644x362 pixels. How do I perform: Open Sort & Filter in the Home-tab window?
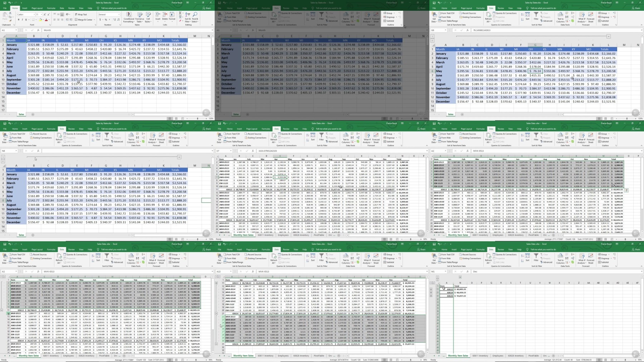coord(187,17)
